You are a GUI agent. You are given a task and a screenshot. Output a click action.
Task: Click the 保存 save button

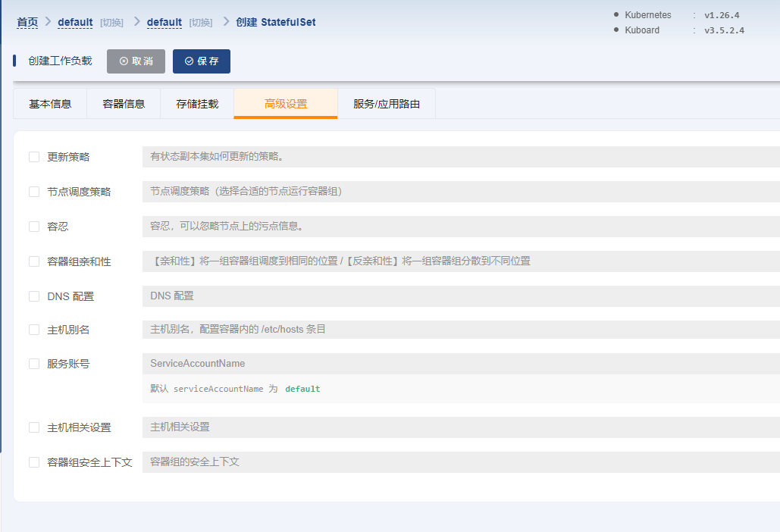(x=201, y=61)
